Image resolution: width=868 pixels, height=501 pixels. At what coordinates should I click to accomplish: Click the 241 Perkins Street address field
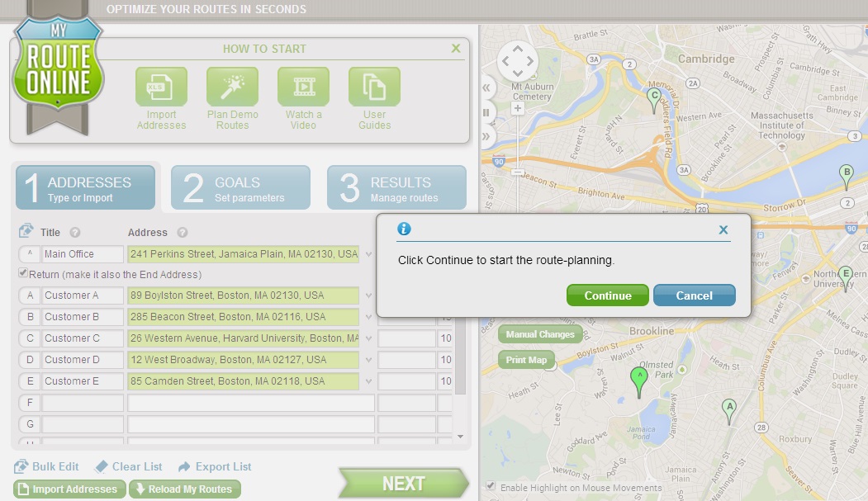[x=244, y=254]
